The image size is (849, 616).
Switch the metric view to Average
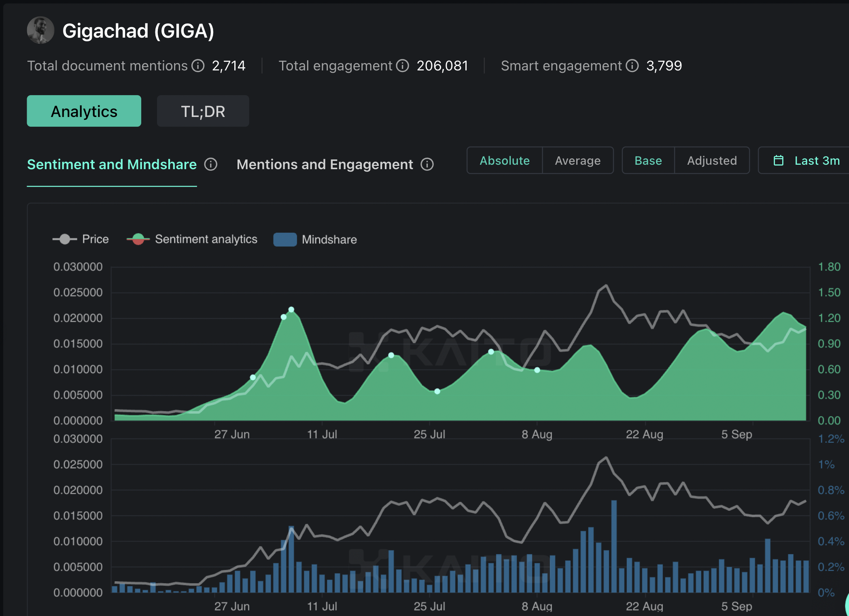[578, 160]
